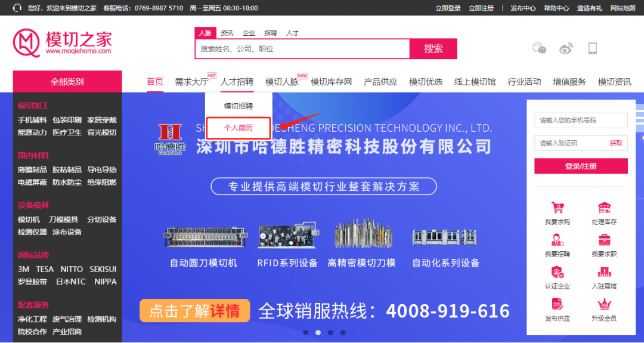Click 获取 to get verification code
This screenshot has width=644, height=343.
click(616, 143)
